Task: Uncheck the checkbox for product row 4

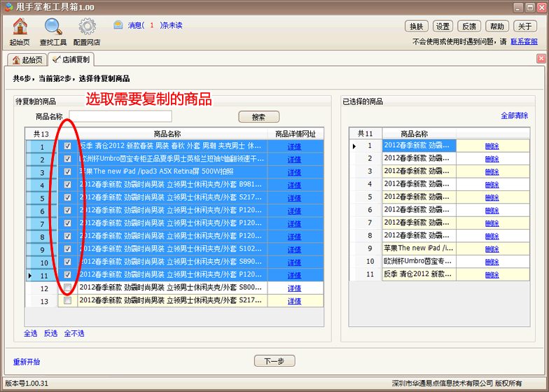Action: (67, 185)
